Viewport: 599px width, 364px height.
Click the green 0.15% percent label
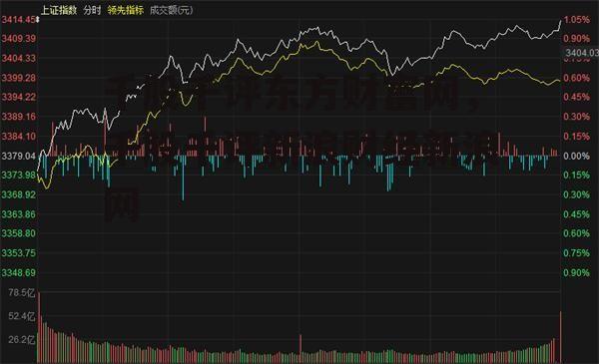[x=577, y=176]
